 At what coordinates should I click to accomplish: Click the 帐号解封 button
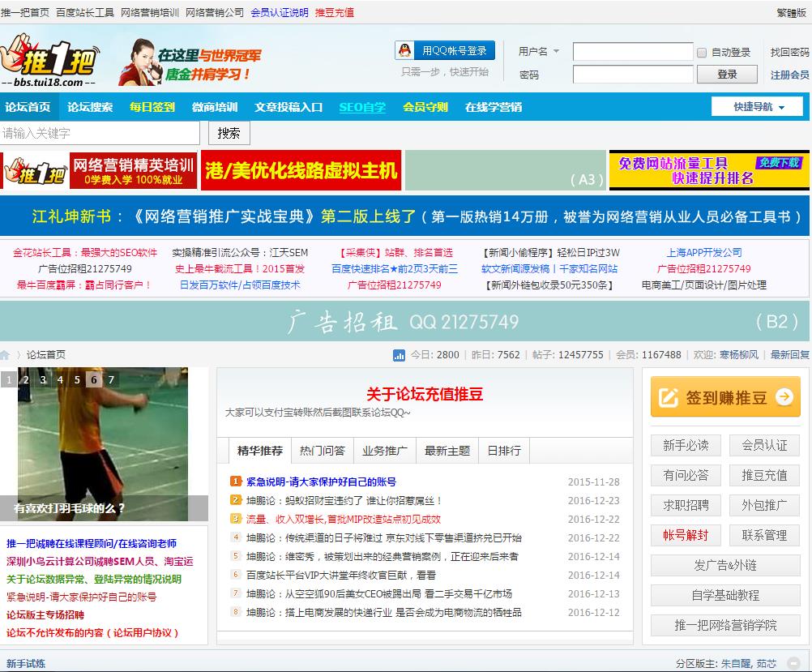point(686,535)
